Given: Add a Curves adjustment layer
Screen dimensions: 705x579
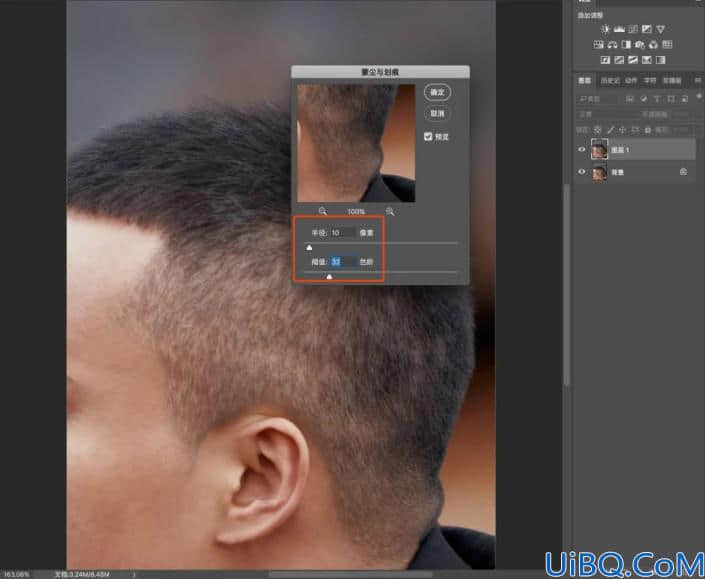Looking at the screenshot, I should [633, 29].
